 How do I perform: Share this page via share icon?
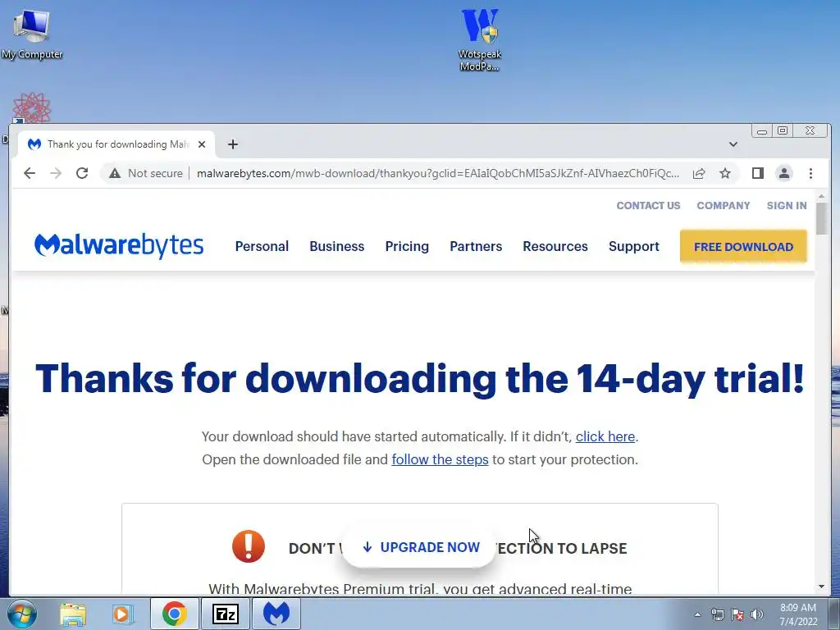click(x=699, y=173)
